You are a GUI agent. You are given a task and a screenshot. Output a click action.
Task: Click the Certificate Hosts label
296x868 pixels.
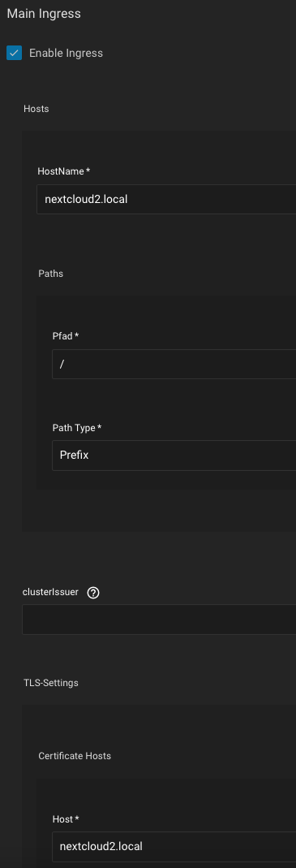tap(75, 756)
